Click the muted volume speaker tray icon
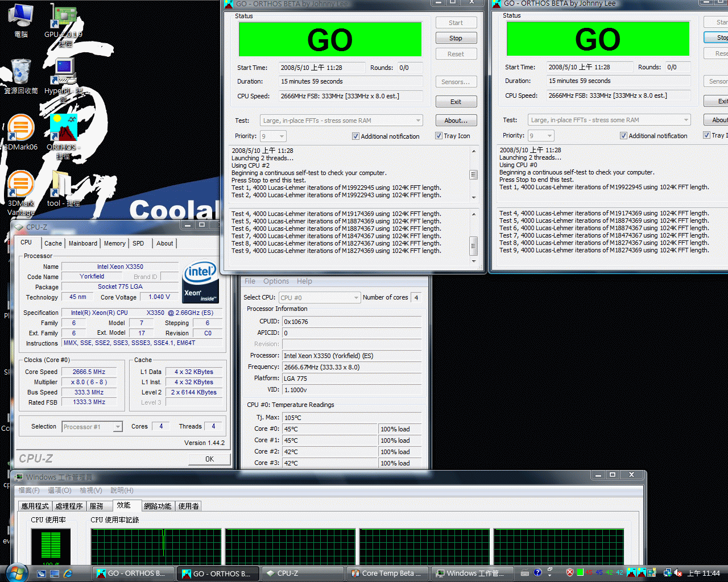Viewport: 728px width, 582px height. (x=678, y=573)
